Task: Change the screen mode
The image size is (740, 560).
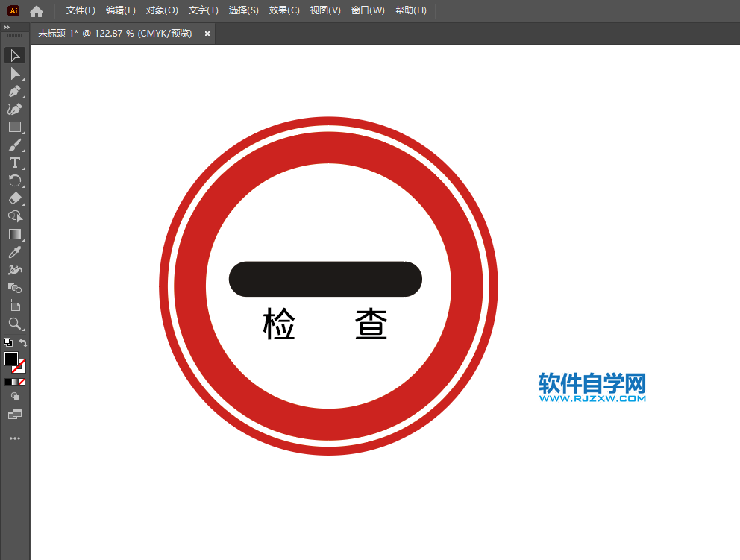Action: (15, 414)
